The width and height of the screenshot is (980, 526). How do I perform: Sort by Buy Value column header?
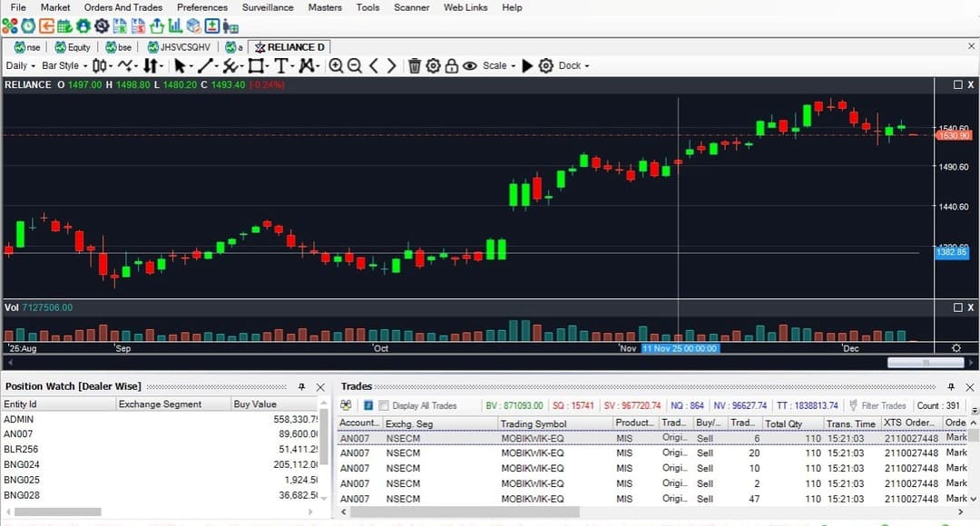(275, 404)
